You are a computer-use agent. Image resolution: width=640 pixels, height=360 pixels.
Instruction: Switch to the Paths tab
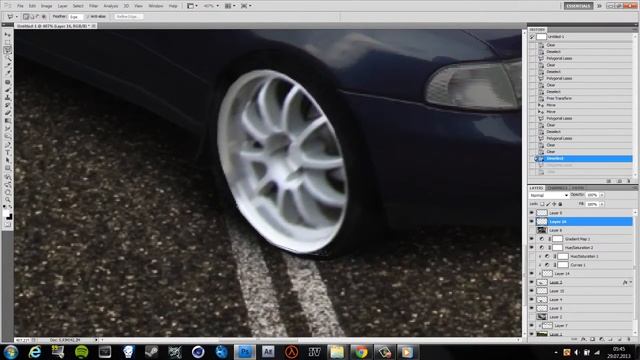point(577,188)
